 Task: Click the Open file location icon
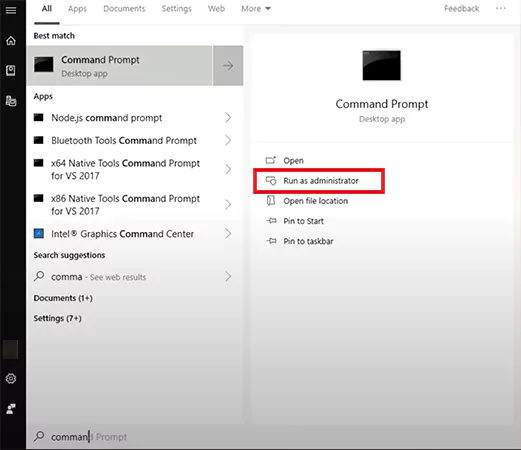click(271, 201)
